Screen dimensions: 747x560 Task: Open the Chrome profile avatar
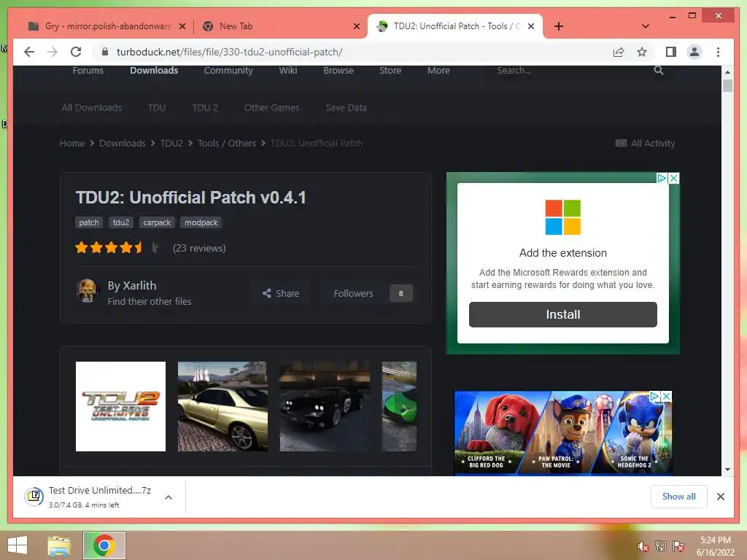click(694, 52)
